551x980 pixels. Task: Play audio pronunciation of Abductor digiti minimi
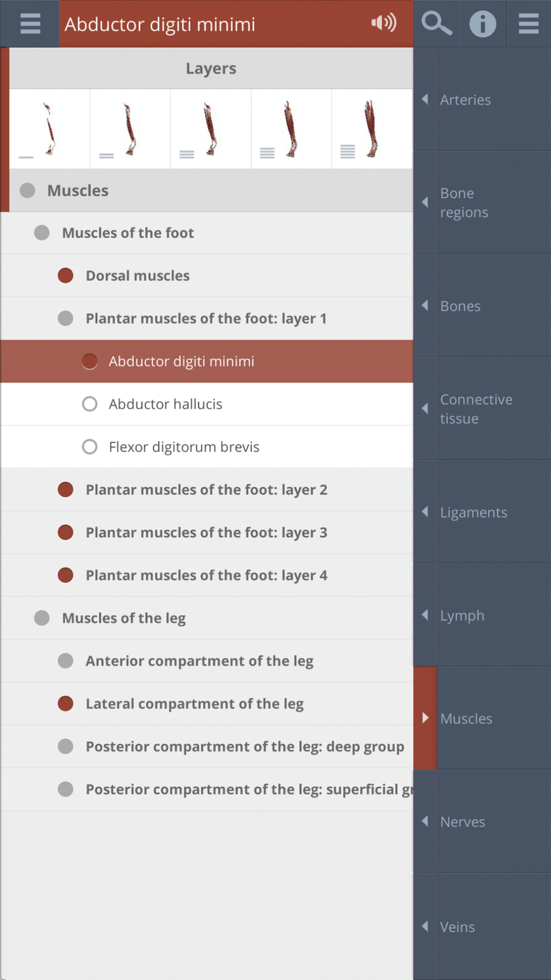383,23
